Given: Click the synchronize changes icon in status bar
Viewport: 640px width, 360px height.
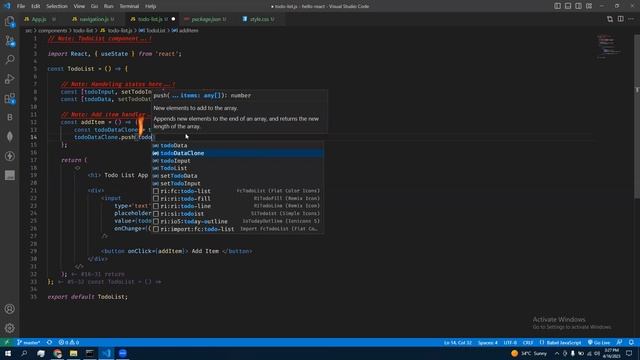Looking at the screenshot, I should click(49, 342).
